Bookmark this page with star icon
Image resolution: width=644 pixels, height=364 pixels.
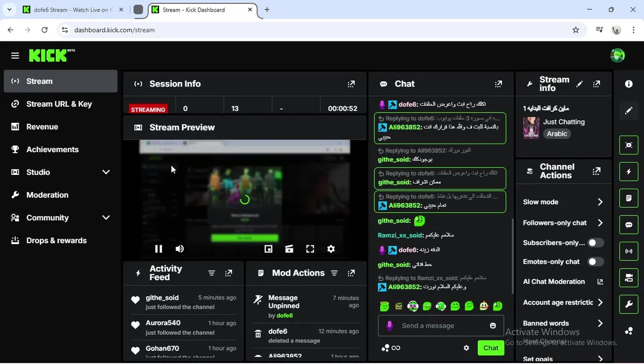pyautogui.click(x=576, y=30)
